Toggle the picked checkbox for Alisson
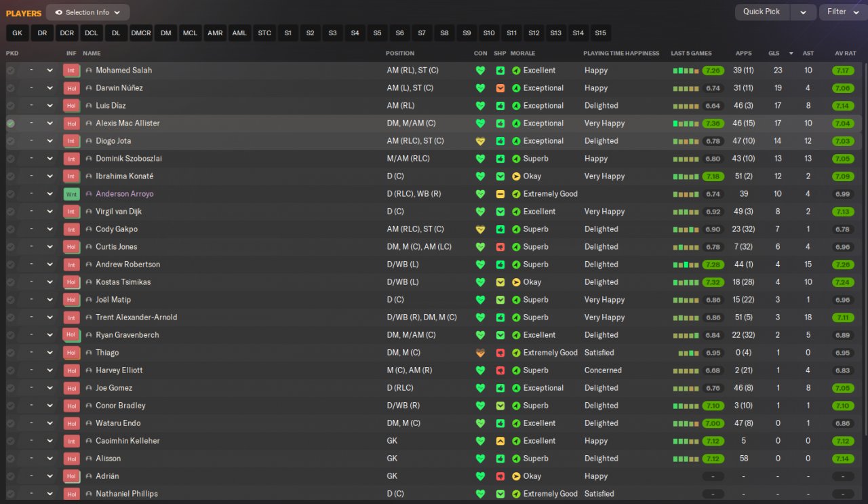The width and height of the screenshot is (868, 504). coord(11,459)
